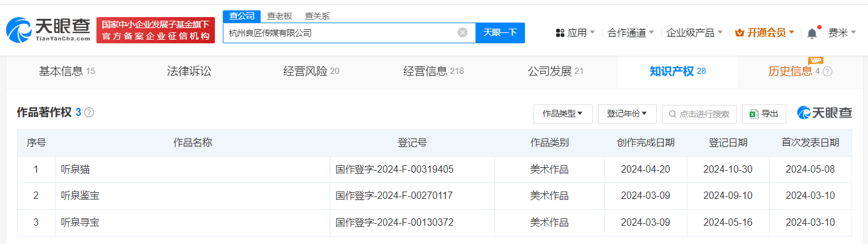Viewport: 868px width, 244px height.
Task: Click the work name 听泉猫
Action: pyautogui.click(x=75, y=170)
